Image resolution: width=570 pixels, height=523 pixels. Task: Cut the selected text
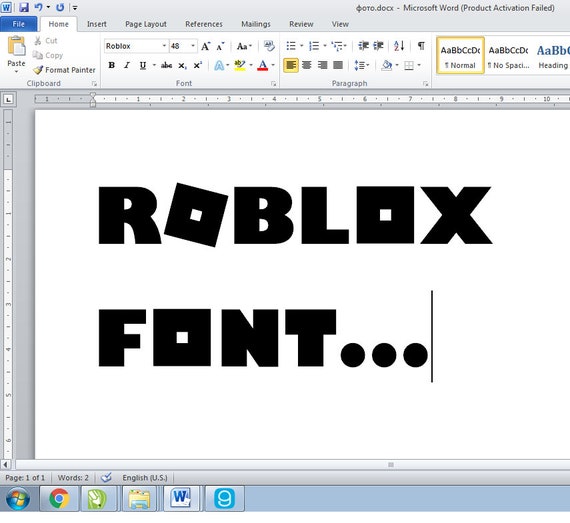46,41
